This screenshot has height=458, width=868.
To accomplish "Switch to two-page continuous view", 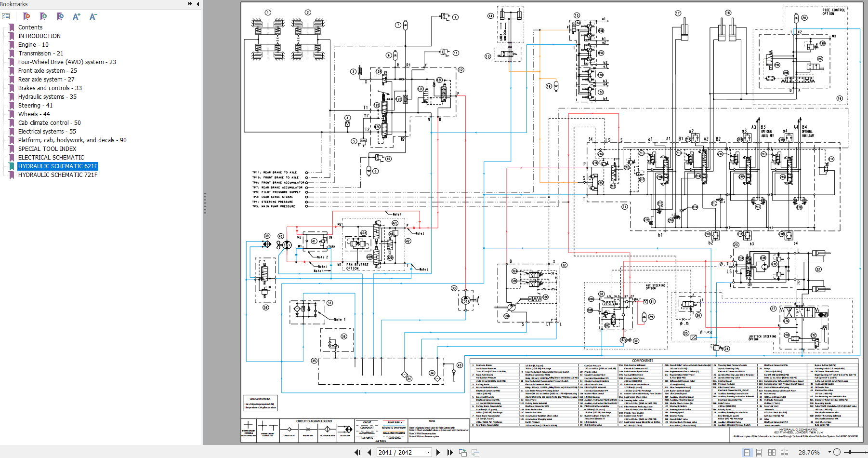I will [x=784, y=452].
